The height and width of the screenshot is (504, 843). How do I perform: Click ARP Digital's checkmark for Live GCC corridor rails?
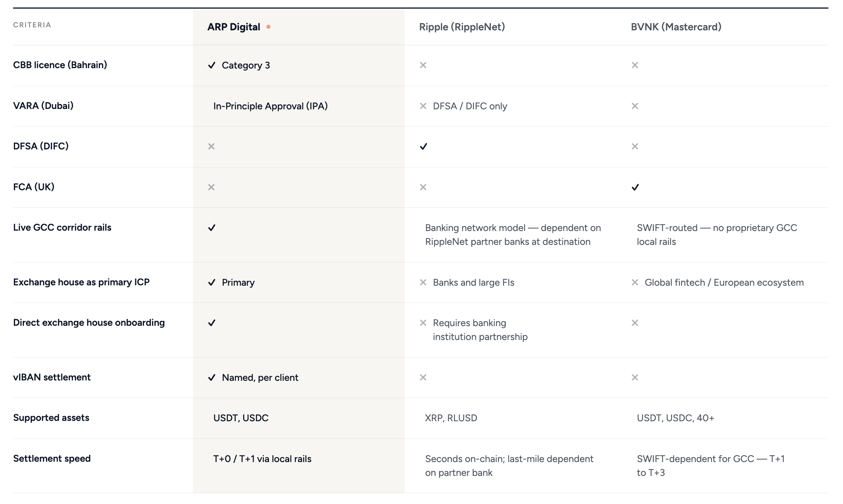212,228
